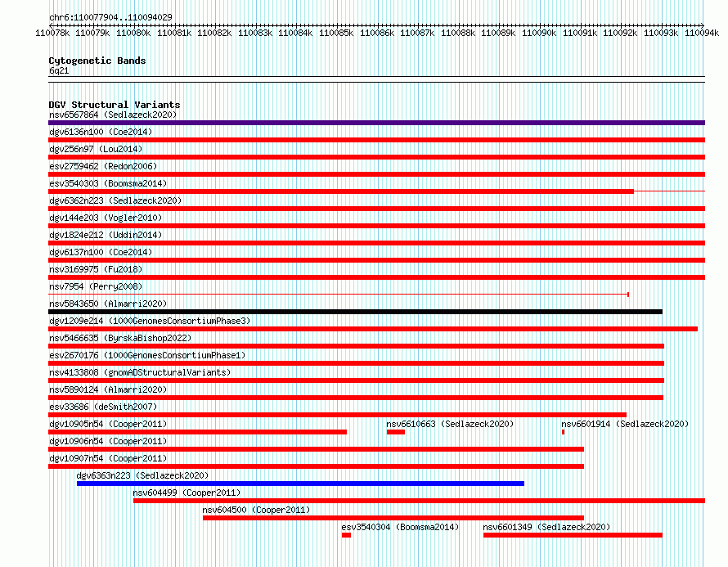Open dgv144e203 (Vogler2010) variant
The height and width of the screenshot is (567, 728).
click(x=106, y=218)
